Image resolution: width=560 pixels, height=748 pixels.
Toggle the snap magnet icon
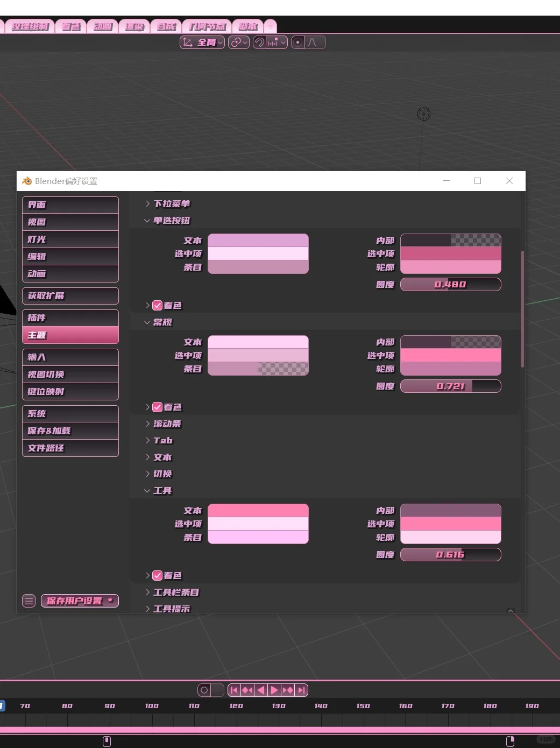pyautogui.click(x=259, y=42)
